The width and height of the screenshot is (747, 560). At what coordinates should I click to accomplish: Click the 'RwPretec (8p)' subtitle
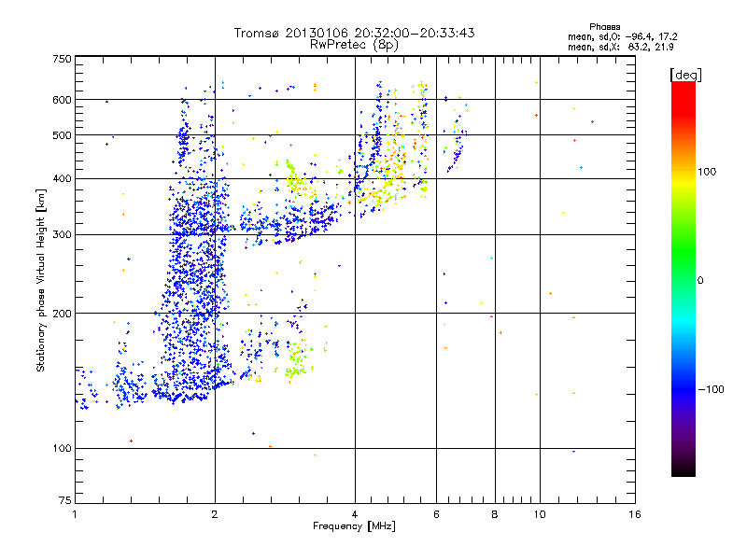click(x=354, y=45)
